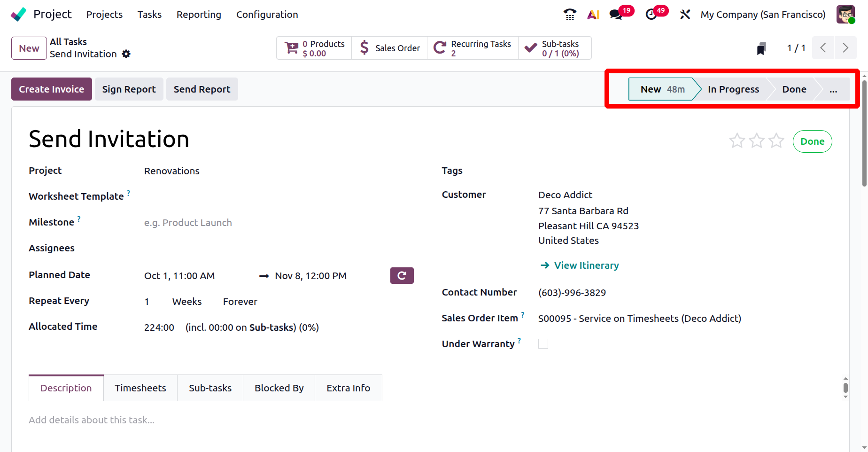Open the Done task state selector
This screenshot has height=452, width=868.
point(812,141)
